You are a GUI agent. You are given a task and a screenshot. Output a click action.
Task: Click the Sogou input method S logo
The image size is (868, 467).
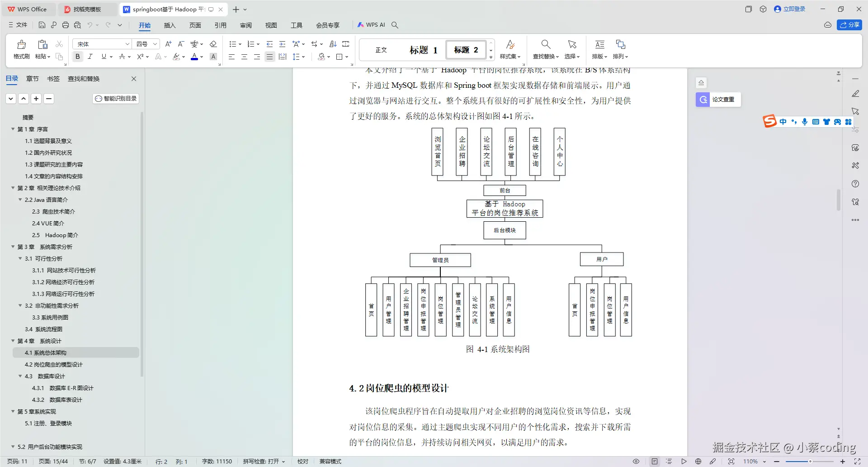coord(769,121)
